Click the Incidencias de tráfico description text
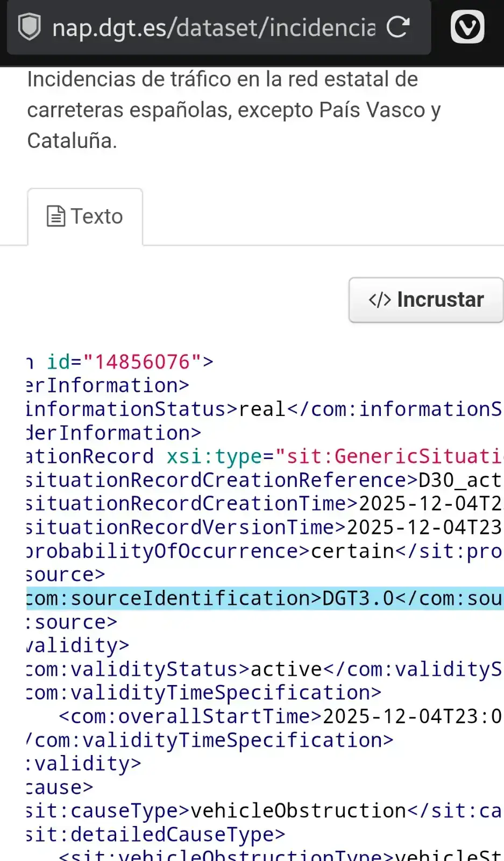 tap(233, 110)
